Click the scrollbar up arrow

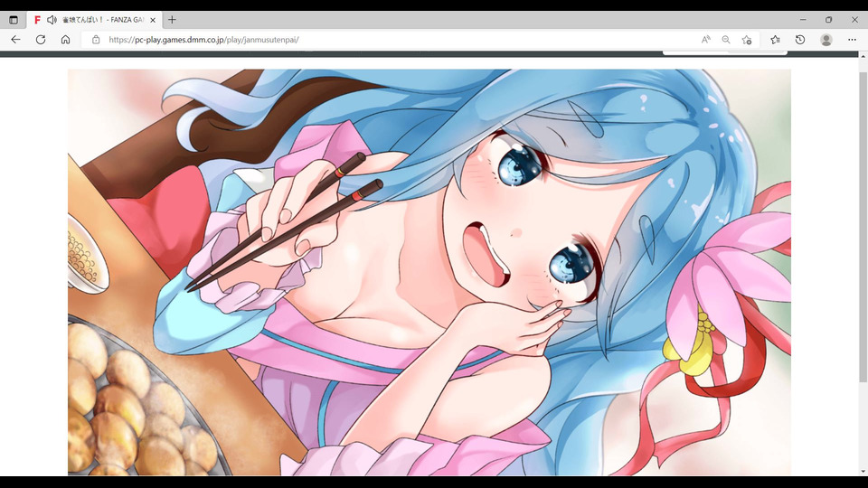point(863,56)
